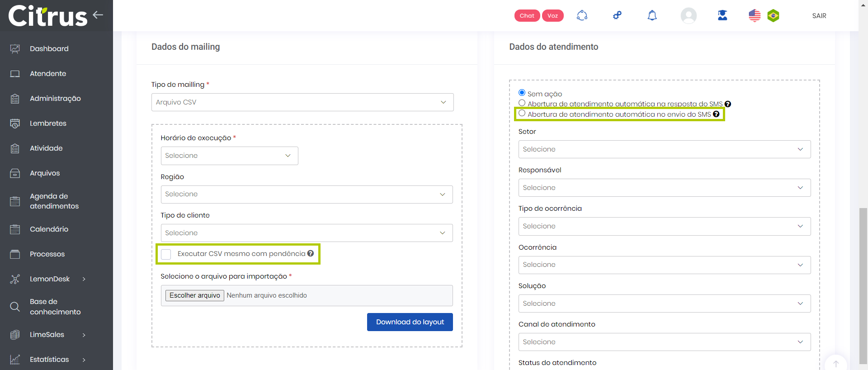Expand the Horário de execução dropdown

pos(229,156)
